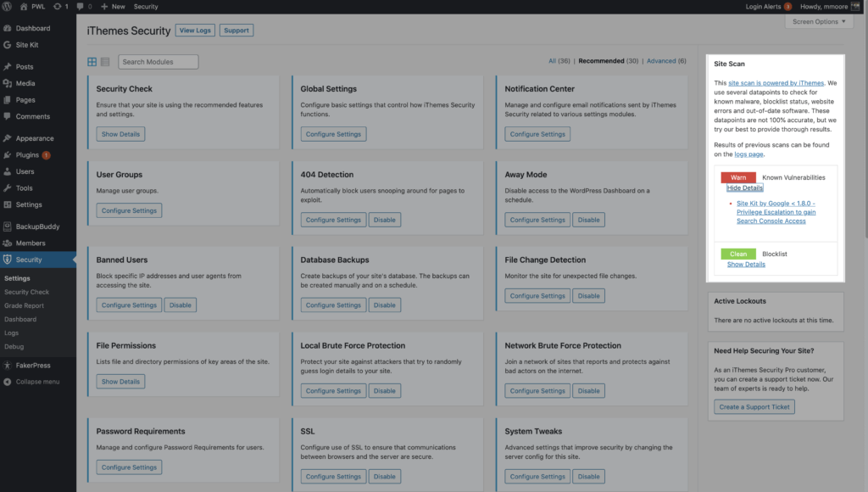This screenshot has height=492, width=868.
Task: Disable Network Brute Force Protection
Action: (588, 390)
